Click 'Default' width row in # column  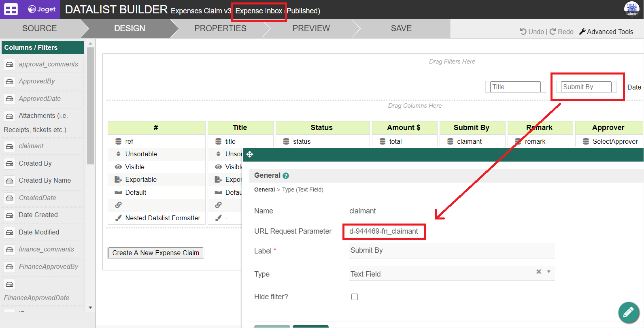pos(157,192)
